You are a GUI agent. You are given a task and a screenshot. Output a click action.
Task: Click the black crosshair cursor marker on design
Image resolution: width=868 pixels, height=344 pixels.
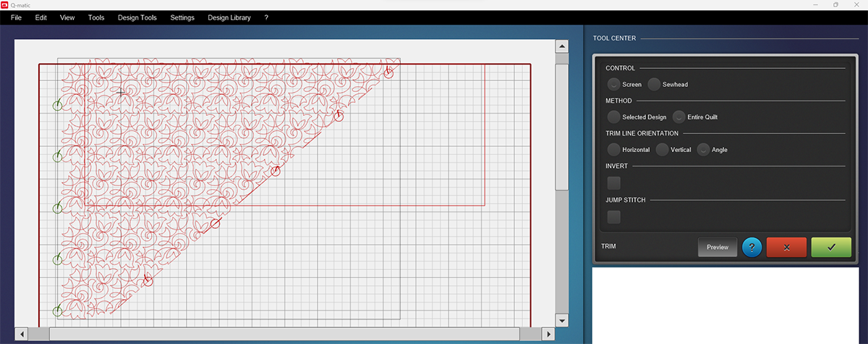pyautogui.click(x=121, y=92)
